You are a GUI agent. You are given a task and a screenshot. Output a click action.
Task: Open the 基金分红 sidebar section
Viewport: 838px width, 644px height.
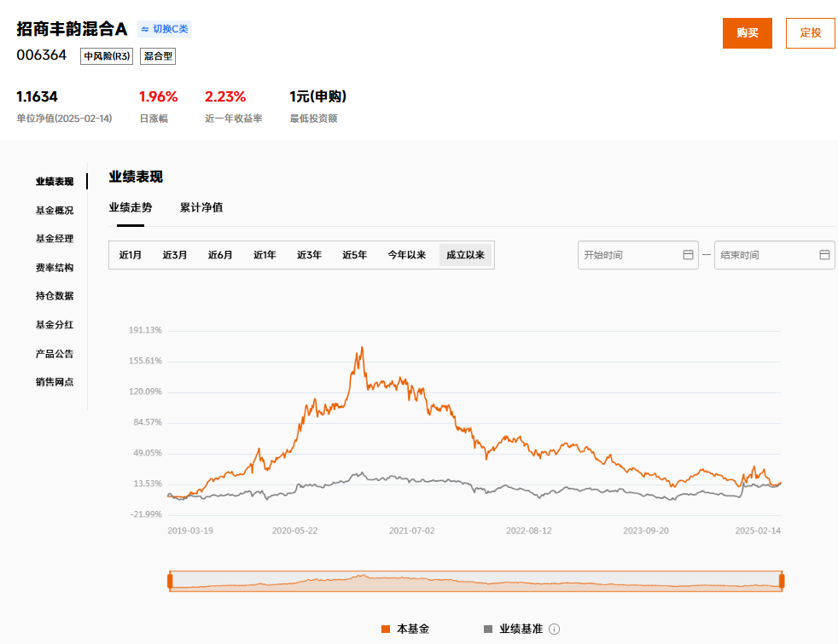pyautogui.click(x=55, y=325)
